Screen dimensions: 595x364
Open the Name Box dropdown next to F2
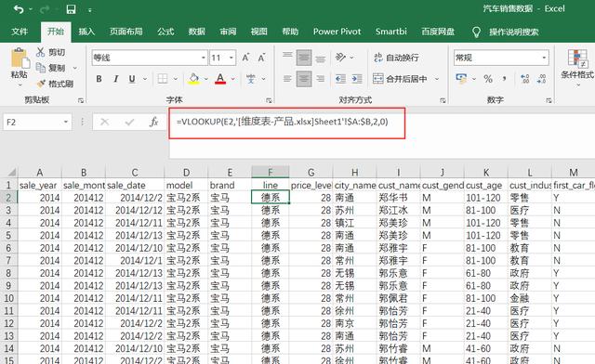[x=66, y=122]
